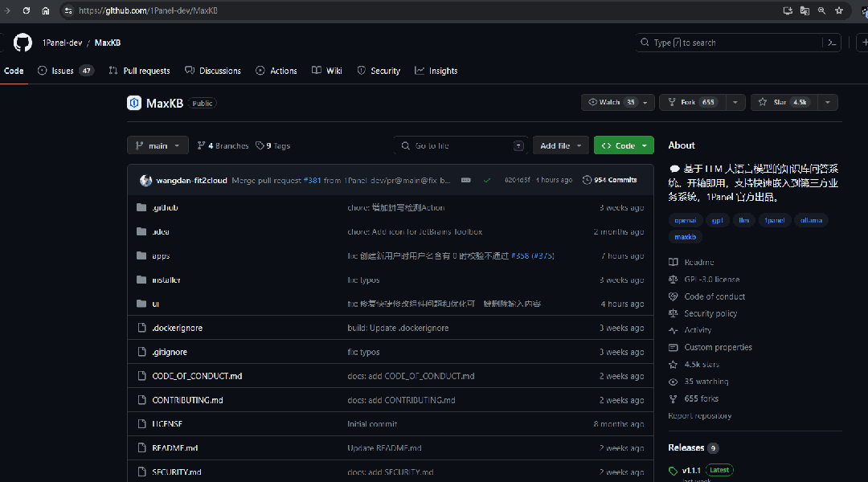868x482 pixels.
Task: Translate this page icon in address bar
Action: click(x=805, y=10)
